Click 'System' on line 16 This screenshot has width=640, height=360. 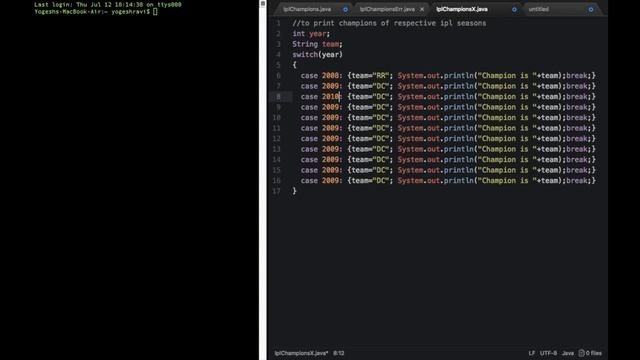410,181
